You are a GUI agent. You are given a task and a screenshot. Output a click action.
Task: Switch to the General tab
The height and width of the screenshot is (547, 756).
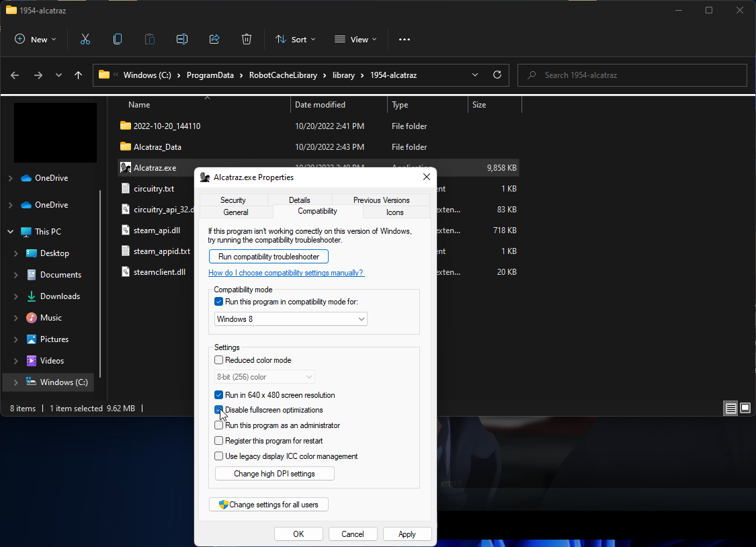coord(236,212)
